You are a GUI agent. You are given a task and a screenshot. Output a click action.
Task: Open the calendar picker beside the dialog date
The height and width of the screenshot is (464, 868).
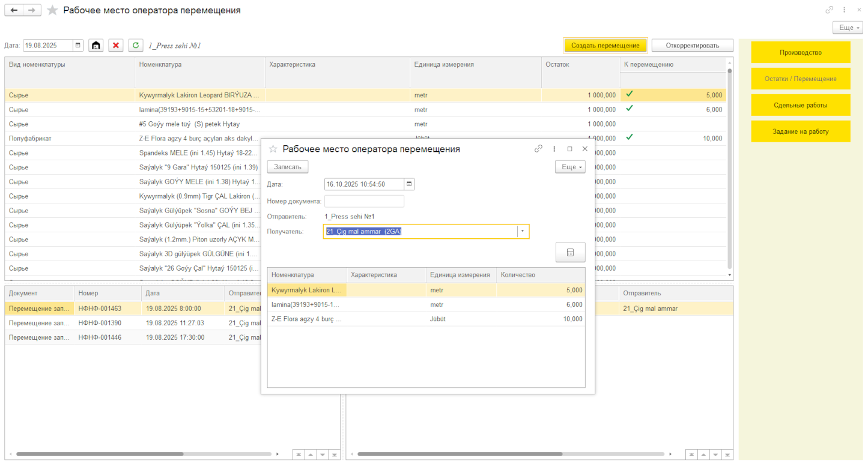point(409,184)
